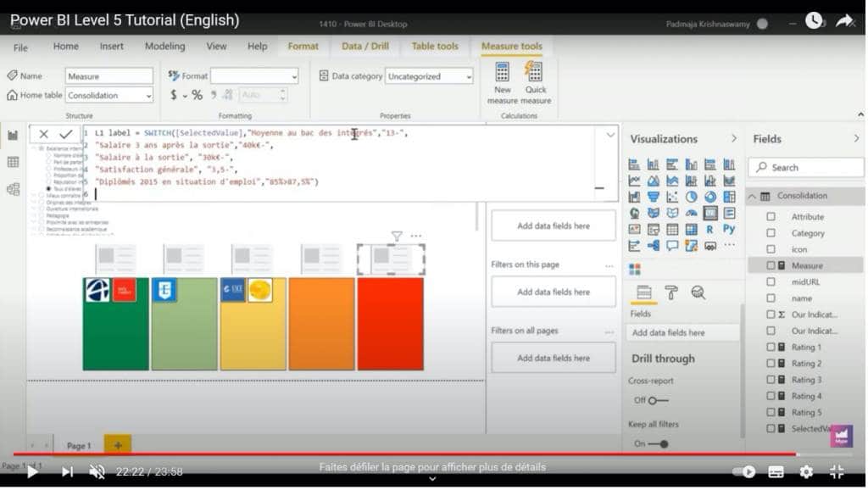Check the Rating 3 checkbox
This screenshot has height=490, width=868.
(771, 381)
